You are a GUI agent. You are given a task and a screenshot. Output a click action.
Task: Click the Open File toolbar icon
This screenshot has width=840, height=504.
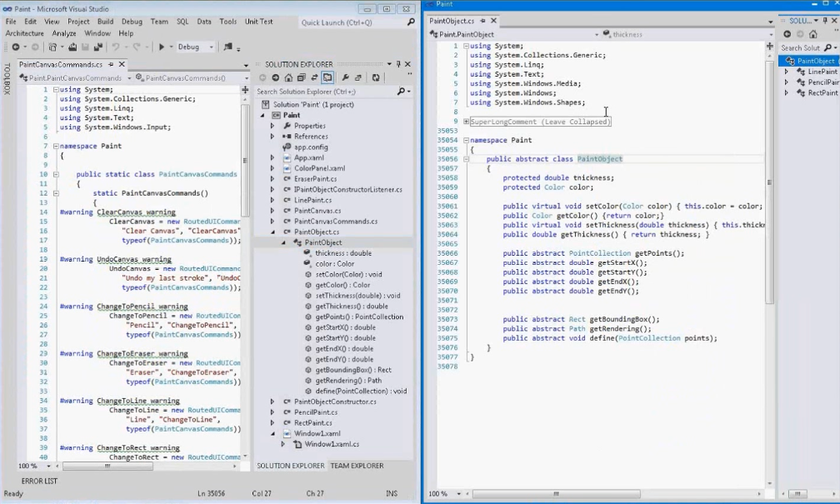72,47
